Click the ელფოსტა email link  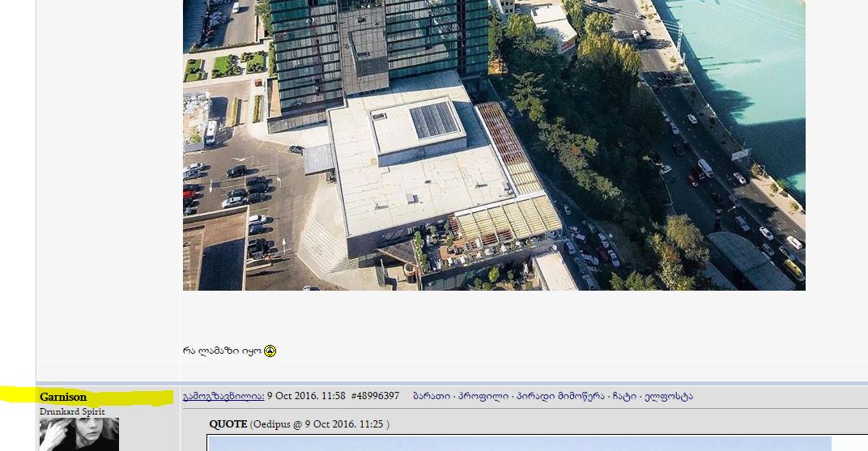pos(669,396)
